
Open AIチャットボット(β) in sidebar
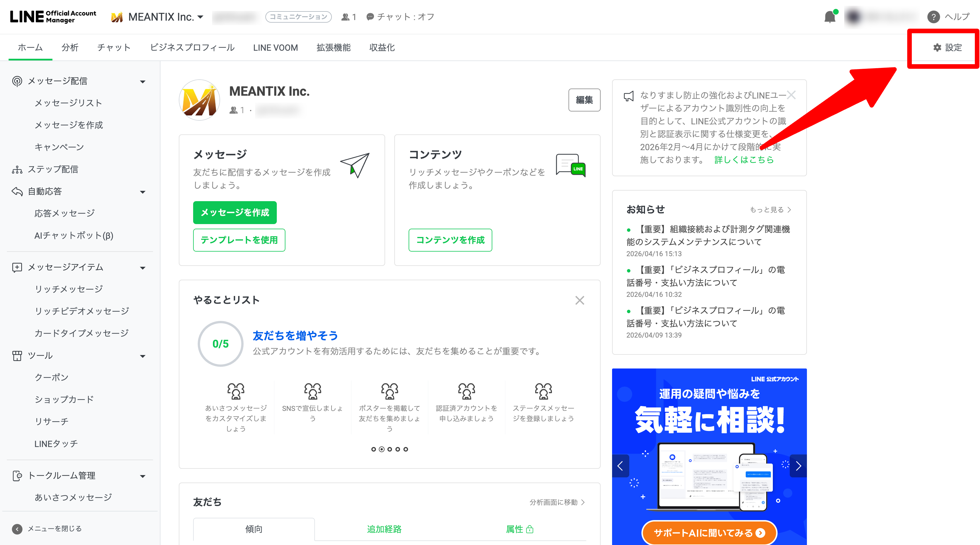click(74, 236)
